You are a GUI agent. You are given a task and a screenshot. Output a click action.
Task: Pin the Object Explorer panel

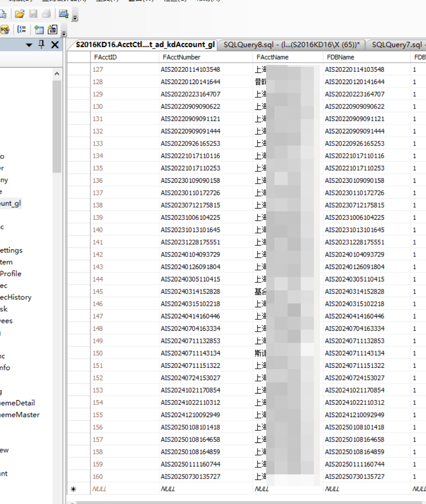[42, 45]
